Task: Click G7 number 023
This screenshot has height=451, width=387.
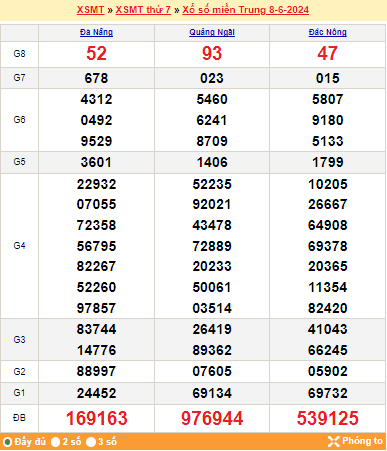Action: coord(212,78)
